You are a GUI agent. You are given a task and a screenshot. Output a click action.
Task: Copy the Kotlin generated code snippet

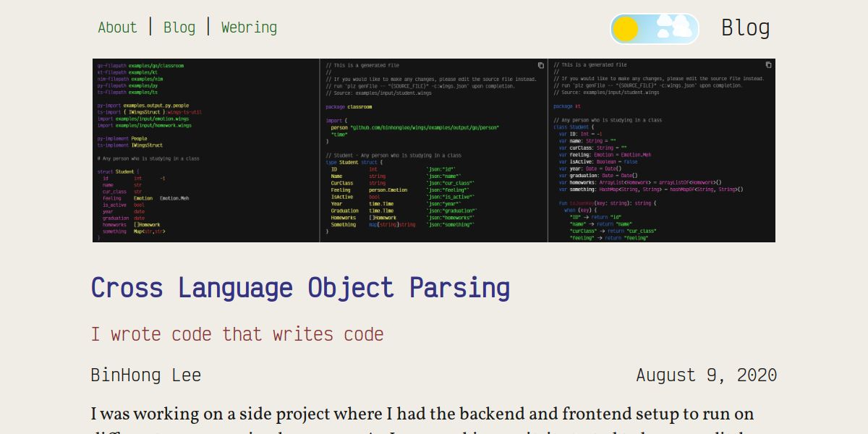click(x=768, y=64)
